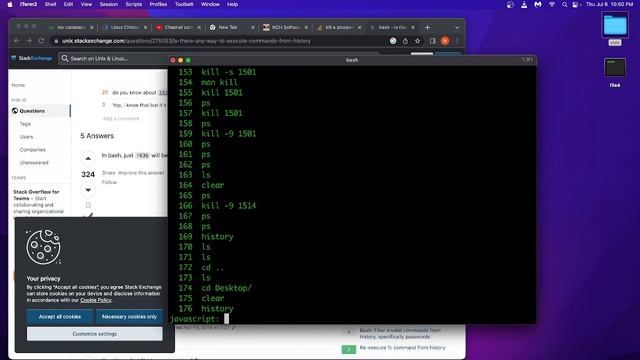Open the Cookie Policy link
Image resolution: width=640 pixels, height=360 pixels.
pyautogui.click(x=96, y=300)
